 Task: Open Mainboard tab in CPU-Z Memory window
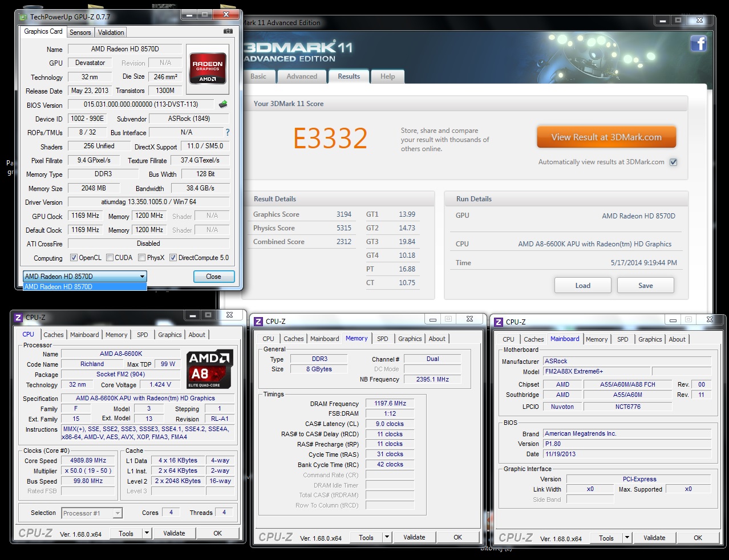[325, 339]
